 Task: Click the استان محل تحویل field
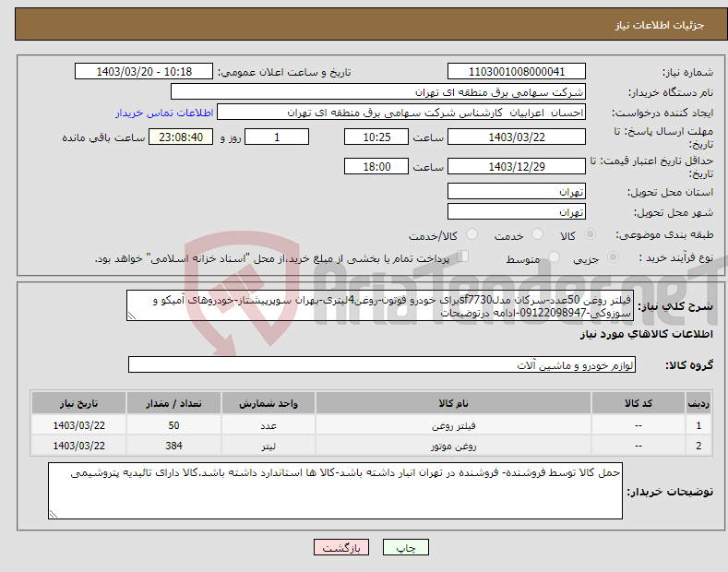coord(517,191)
